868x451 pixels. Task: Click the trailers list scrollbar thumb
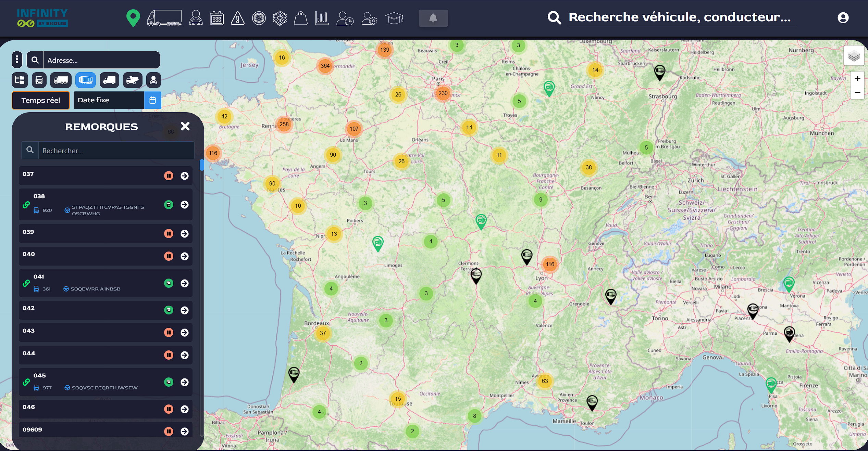pyautogui.click(x=202, y=165)
